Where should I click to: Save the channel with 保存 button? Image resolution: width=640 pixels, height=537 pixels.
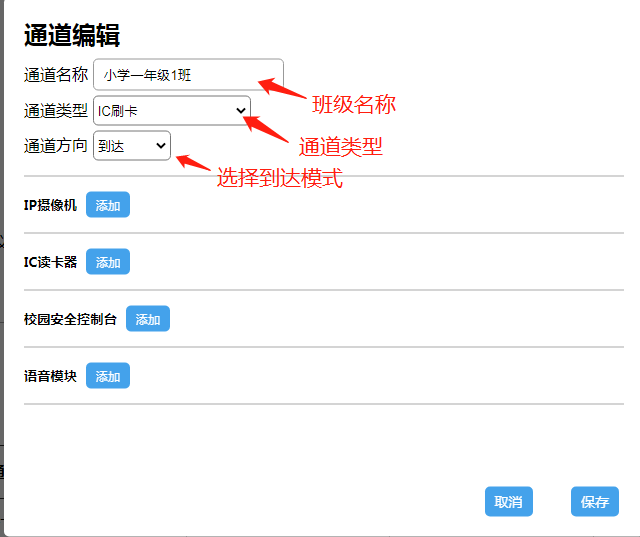click(x=595, y=501)
